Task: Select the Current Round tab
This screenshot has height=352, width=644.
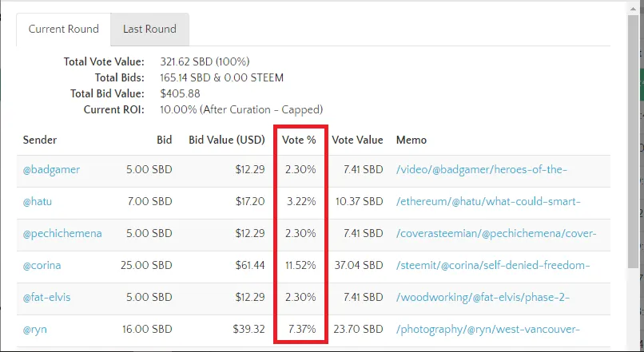Action: (x=64, y=29)
